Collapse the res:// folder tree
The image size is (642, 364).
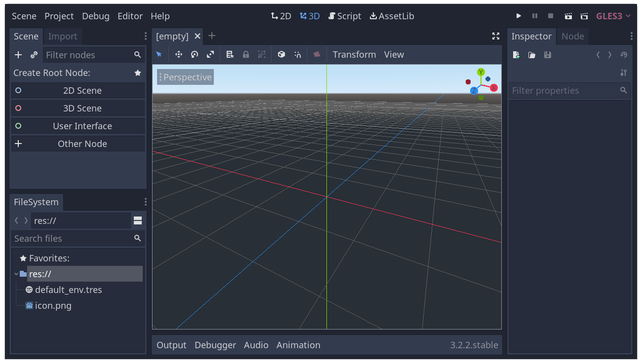point(15,274)
